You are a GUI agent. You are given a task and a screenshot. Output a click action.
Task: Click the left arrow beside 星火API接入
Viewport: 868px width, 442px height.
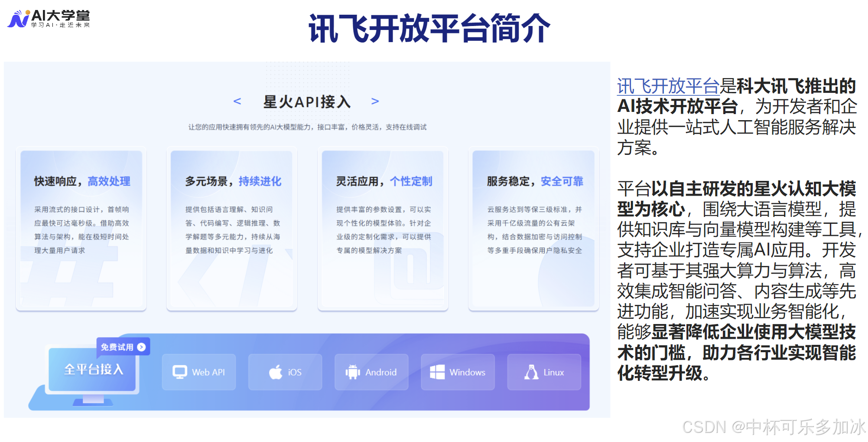(x=237, y=101)
